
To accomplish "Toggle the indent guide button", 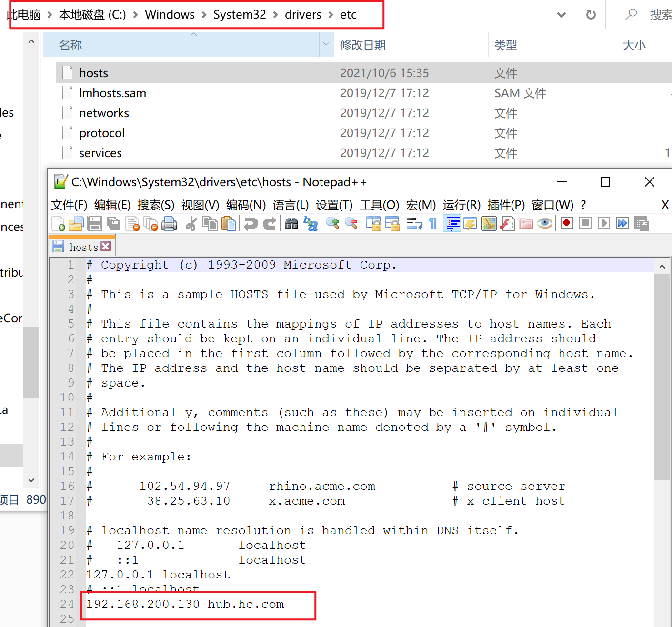I will coord(452,223).
